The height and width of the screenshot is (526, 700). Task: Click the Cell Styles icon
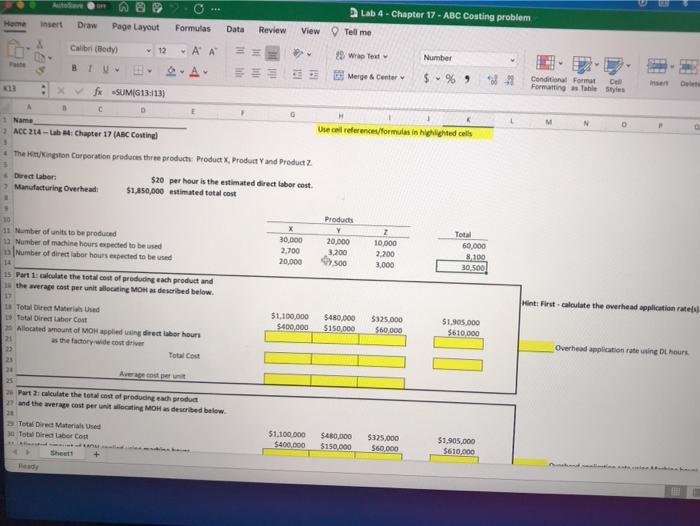(x=613, y=66)
